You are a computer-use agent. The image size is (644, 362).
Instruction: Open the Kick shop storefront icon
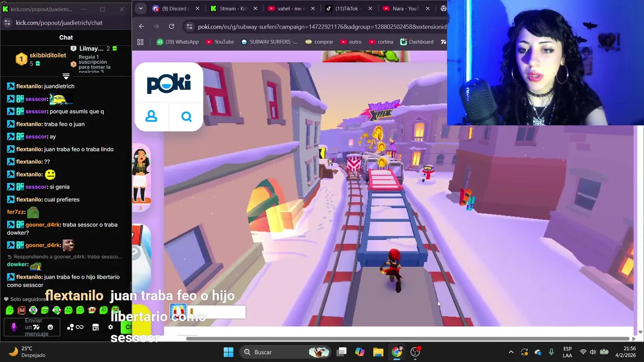click(96, 327)
